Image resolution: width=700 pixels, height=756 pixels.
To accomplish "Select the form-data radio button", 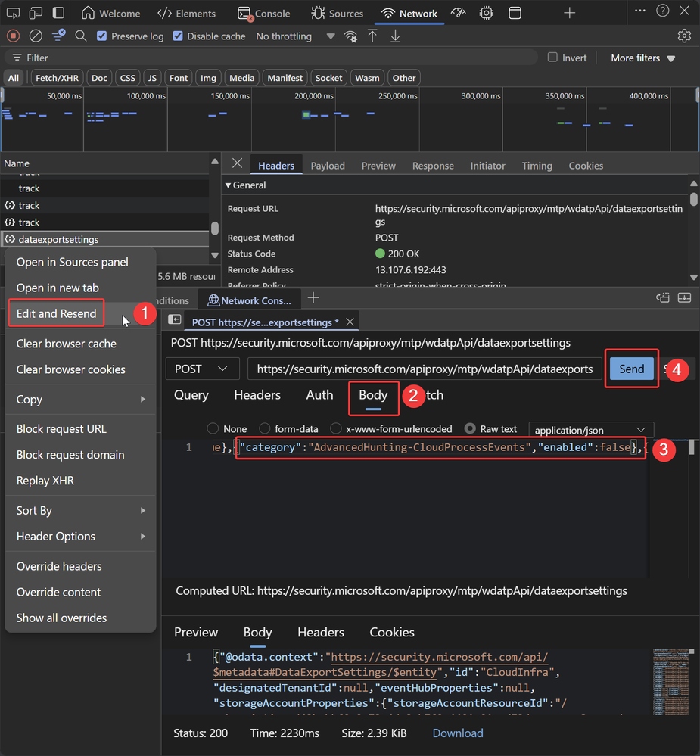I will [x=265, y=428].
